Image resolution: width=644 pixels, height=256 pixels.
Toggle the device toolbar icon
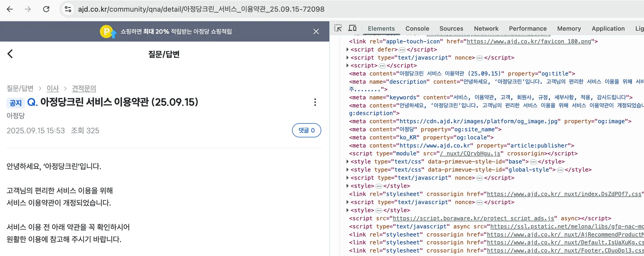(x=352, y=28)
